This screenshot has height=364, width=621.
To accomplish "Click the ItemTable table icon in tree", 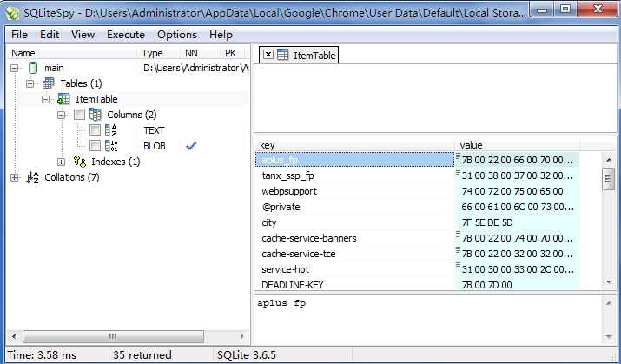I will click(63, 99).
